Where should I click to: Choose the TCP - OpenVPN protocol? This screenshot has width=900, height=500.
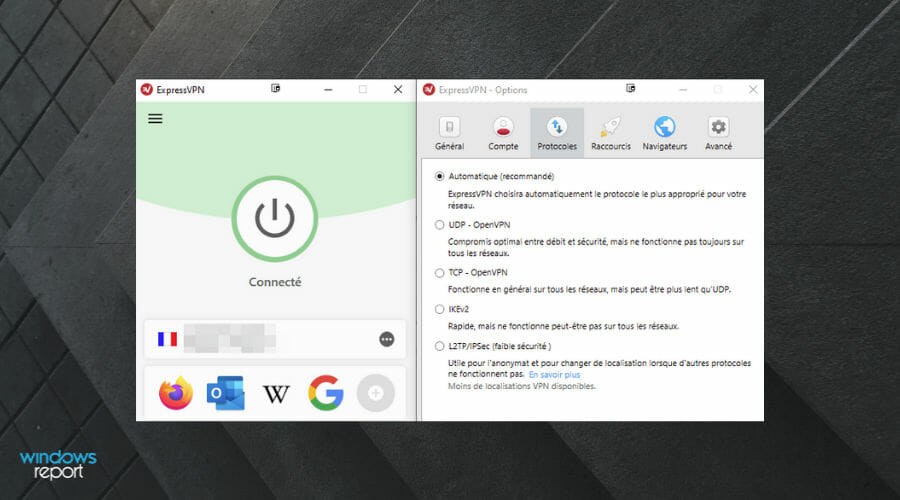coord(440,273)
